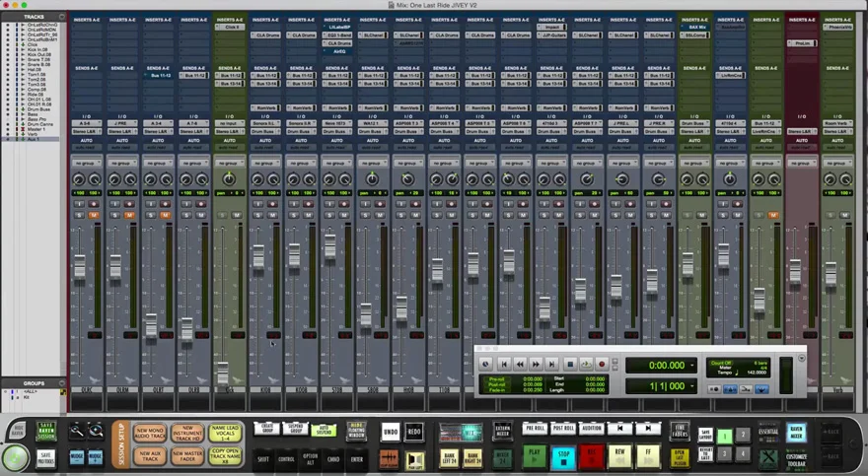This screenshot has width=868, height=476.
Task: Click the round red Record button in transport
Action: (602, 364)
